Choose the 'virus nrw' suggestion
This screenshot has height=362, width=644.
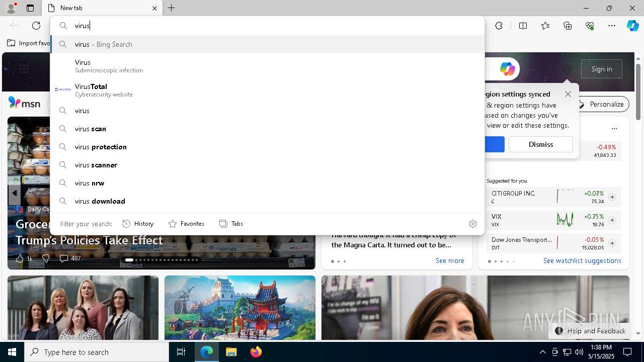click(x=267, y=183)
